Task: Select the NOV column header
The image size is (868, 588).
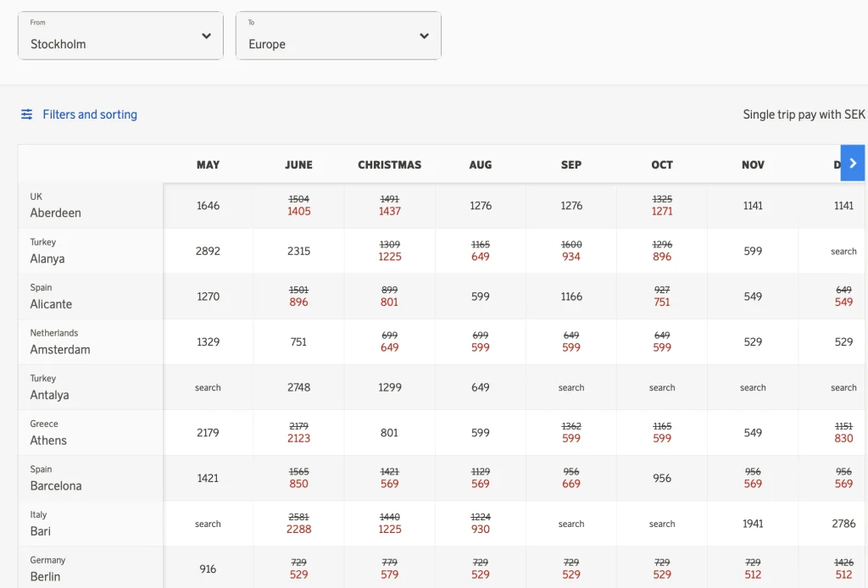Action: tap(753, 165)
